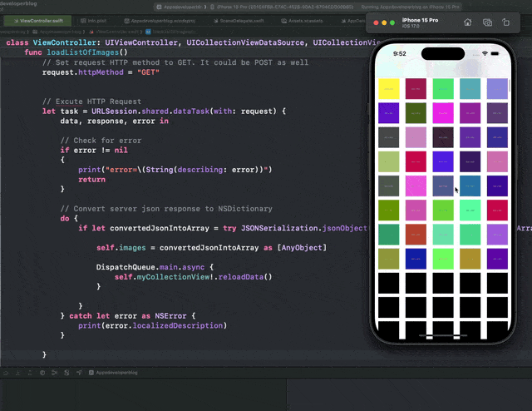Click "reloadData()" in the code
Screen dimensions: 532x411
click(245, 277)
